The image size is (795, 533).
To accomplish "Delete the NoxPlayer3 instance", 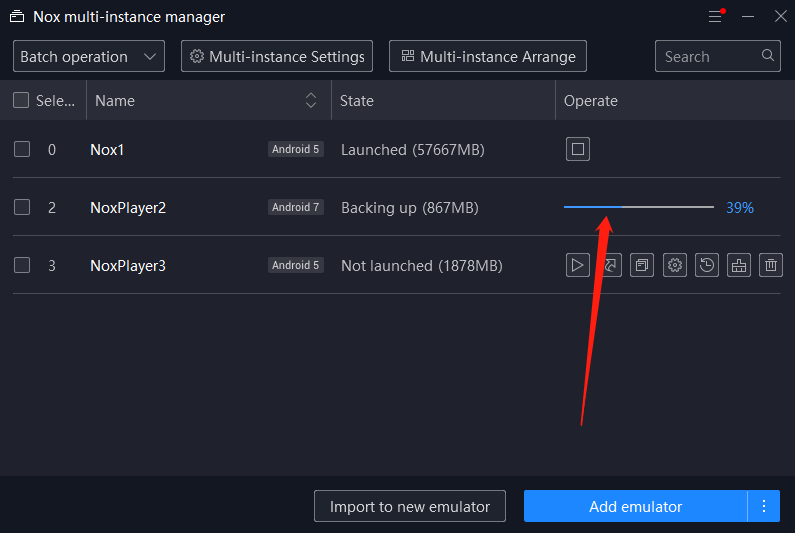I will [x=771, y=265].
